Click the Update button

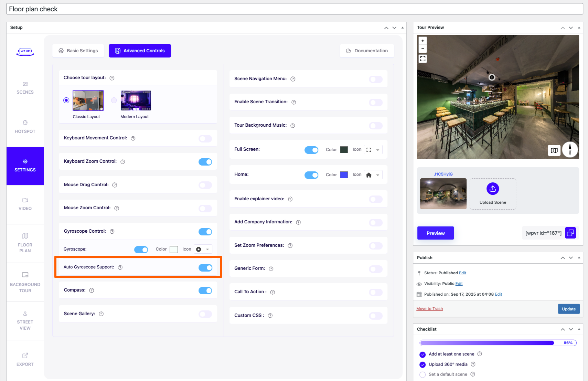point(568,309)
